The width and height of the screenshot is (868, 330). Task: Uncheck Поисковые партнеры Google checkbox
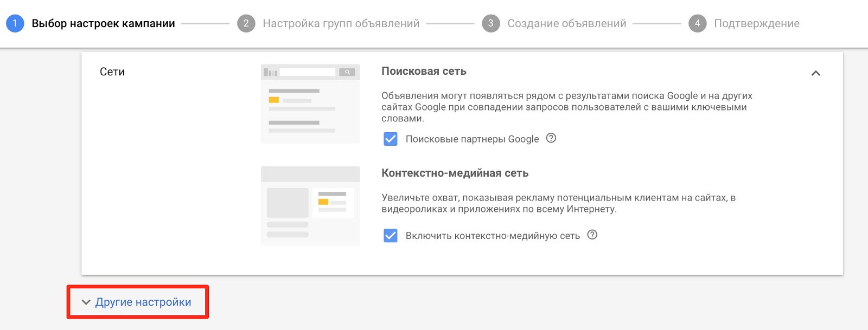pos(391,139)
